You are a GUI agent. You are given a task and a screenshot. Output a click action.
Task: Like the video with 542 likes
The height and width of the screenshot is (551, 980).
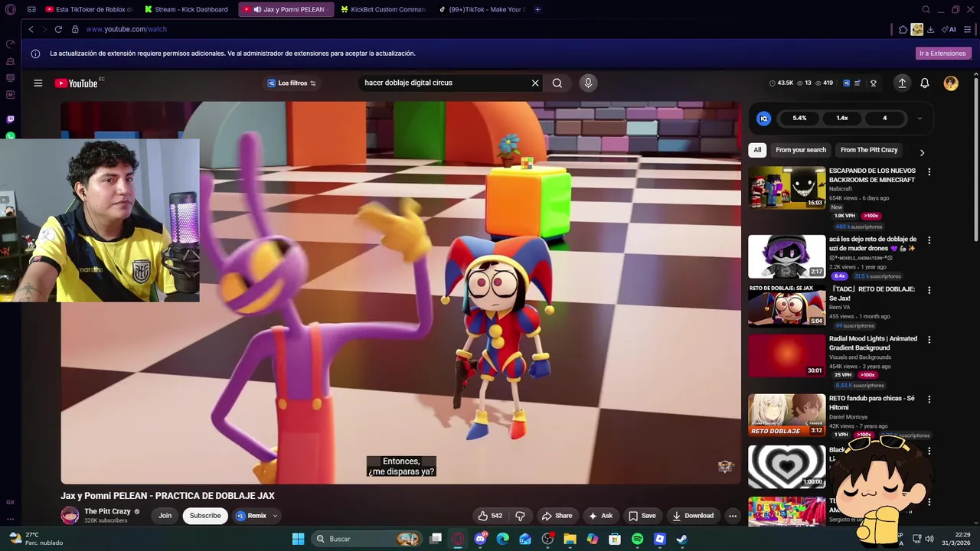490,516
